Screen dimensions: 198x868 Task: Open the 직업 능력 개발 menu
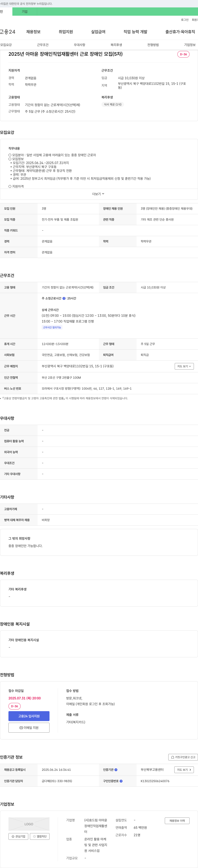[135, 32]
